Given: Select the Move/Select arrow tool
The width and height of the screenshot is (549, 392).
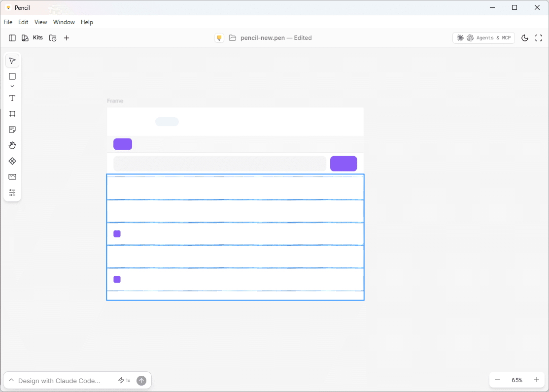Looking at the screenshot, I should click(12, 61).
